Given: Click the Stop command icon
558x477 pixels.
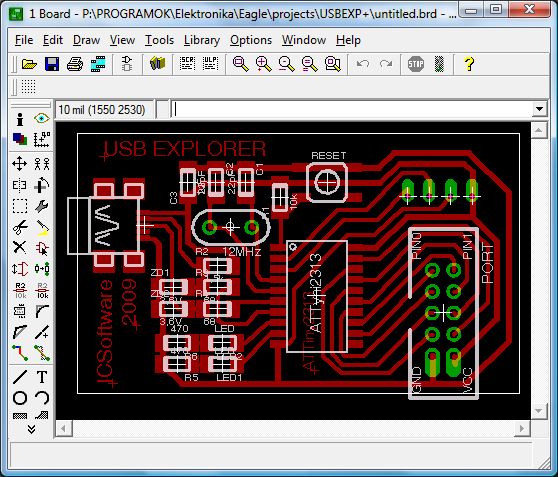Looking at the screenshot, I should click(416, 64).
